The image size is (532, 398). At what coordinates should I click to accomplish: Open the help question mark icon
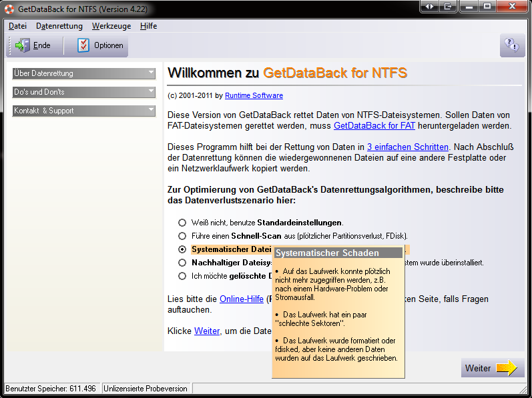[x=512, y=45]
